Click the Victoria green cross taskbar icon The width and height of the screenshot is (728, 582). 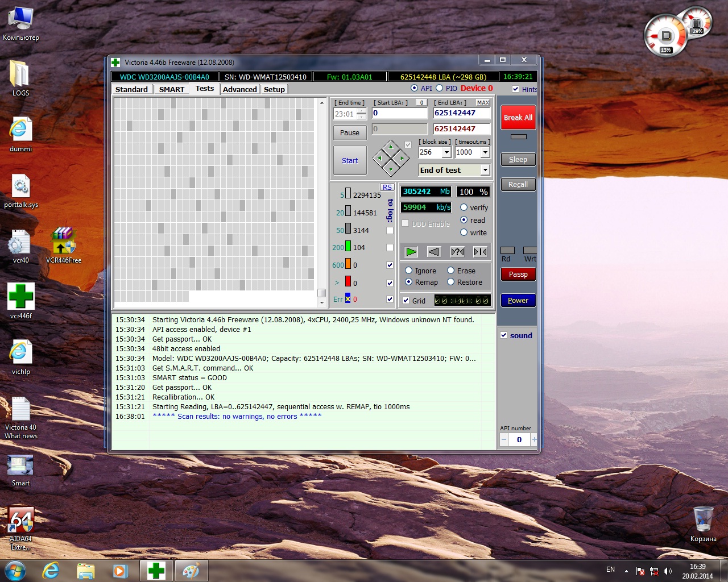[x=156, y=571]
